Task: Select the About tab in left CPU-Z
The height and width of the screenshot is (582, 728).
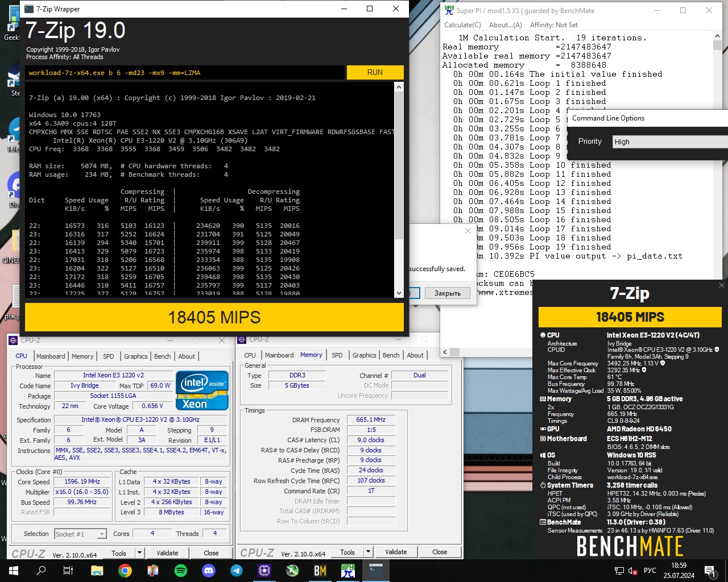Action: (x=187, y=356)
